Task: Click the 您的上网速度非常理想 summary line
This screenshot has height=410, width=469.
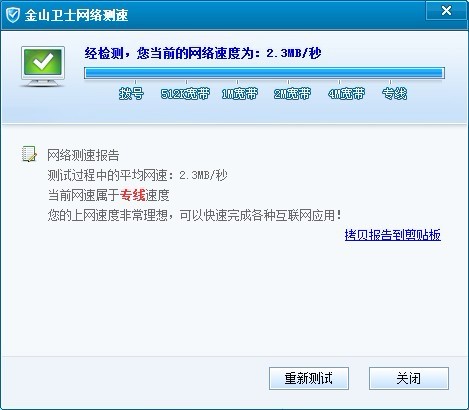Action: pyautogui.click(x=195, y=216)
